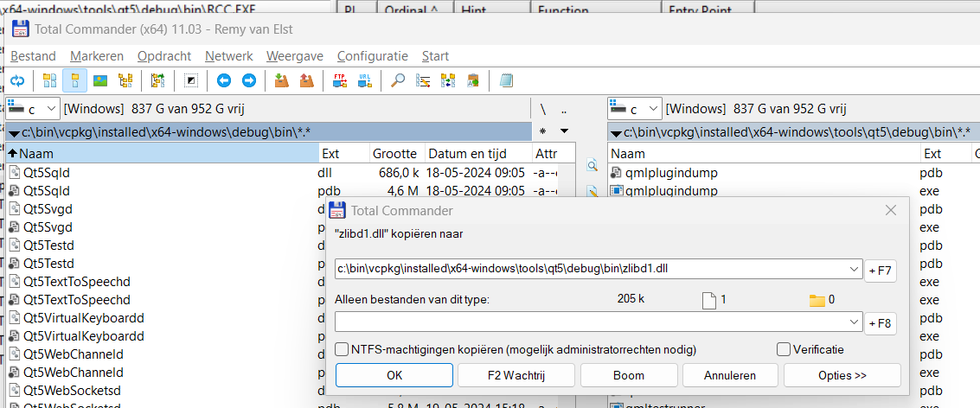Select the qmlplugindump pdb row
Viewport: 980px width, 408px height.
pyautogui.click(x=794, y=172)
